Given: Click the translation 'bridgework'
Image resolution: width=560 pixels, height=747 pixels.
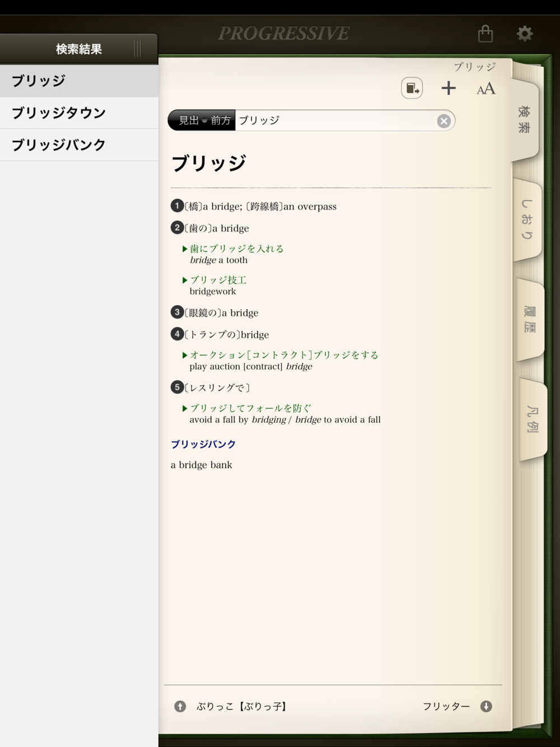Looking at the screenshot, I should (x=213, y=291).
